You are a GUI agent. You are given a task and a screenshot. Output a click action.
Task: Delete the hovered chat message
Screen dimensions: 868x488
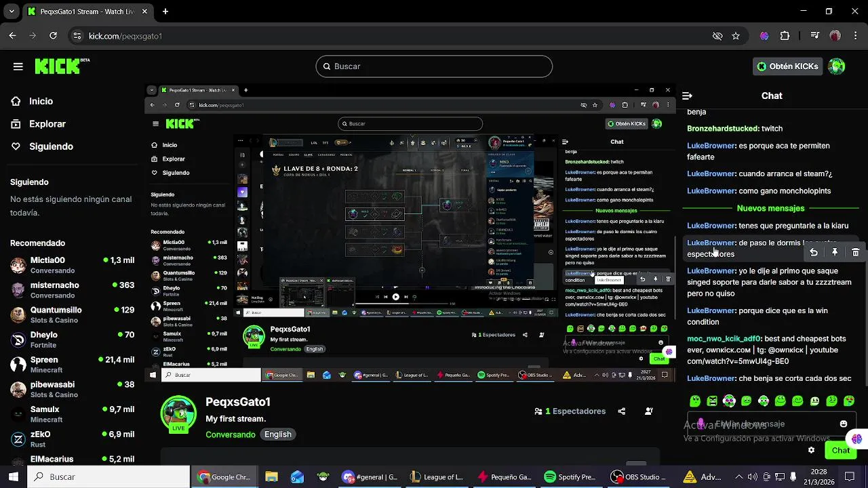[x=856, y=252]
